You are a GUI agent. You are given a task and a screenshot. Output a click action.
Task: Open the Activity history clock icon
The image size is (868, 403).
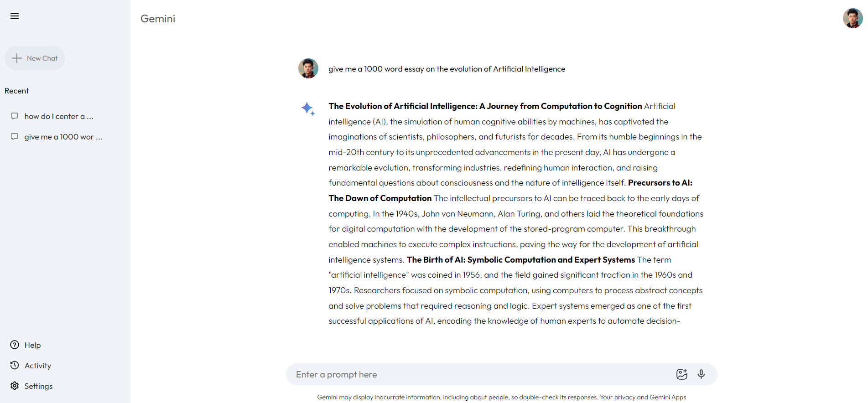point(15,365)
